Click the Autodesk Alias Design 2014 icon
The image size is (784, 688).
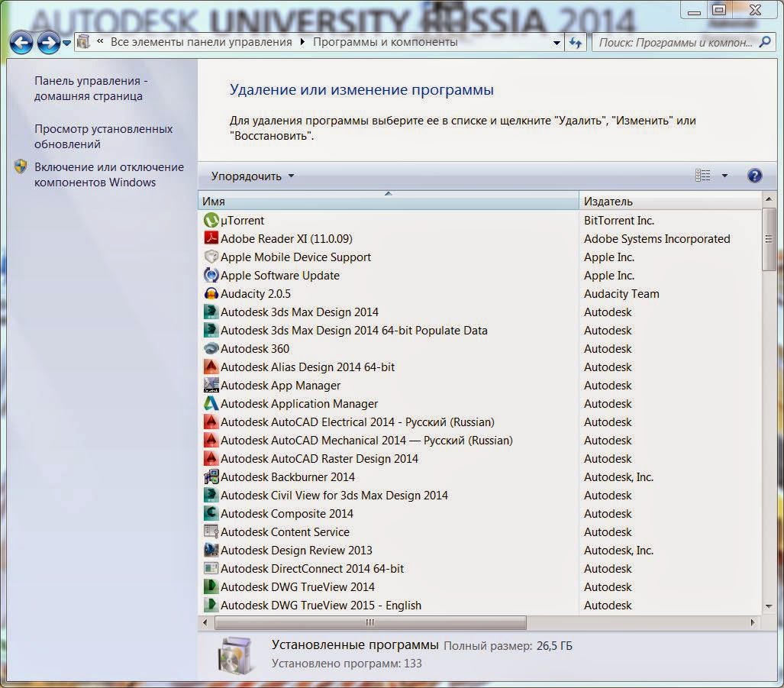coord(211,367)
